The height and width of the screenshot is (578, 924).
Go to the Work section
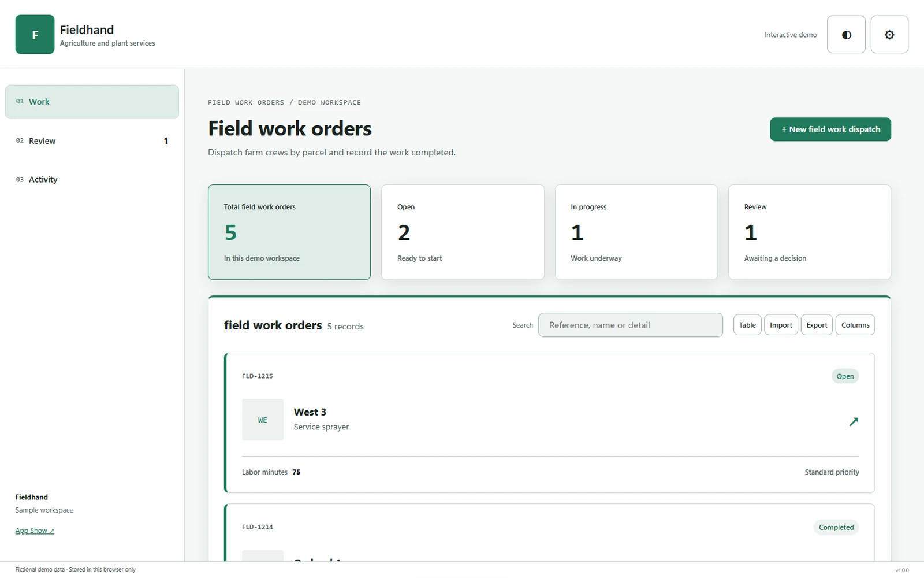[x=92, y=102]
